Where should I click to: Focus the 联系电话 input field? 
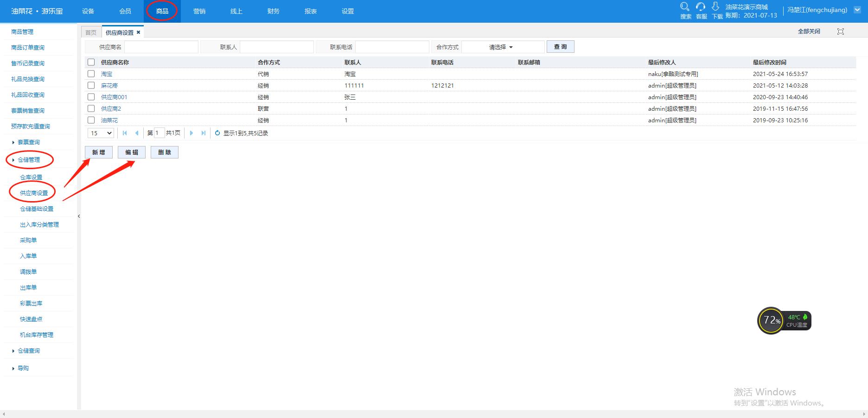click(392, 47)
